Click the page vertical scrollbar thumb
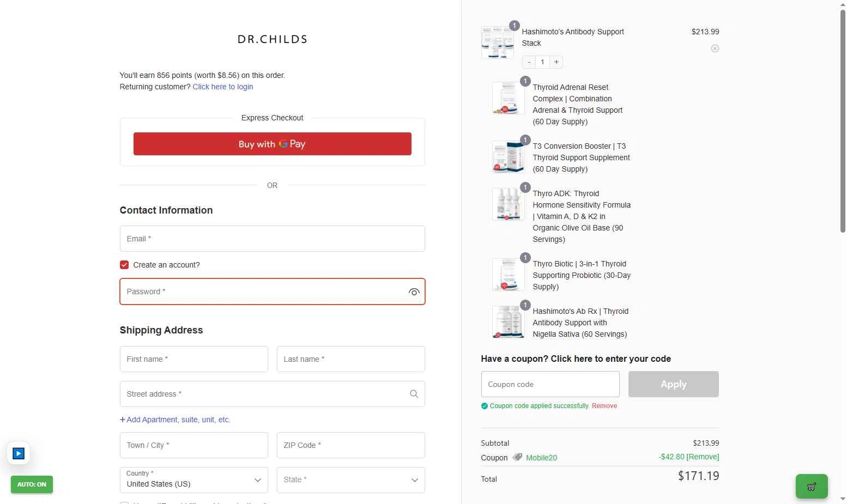The width and height of the screenshot is (847, 504). pos(843,121)
